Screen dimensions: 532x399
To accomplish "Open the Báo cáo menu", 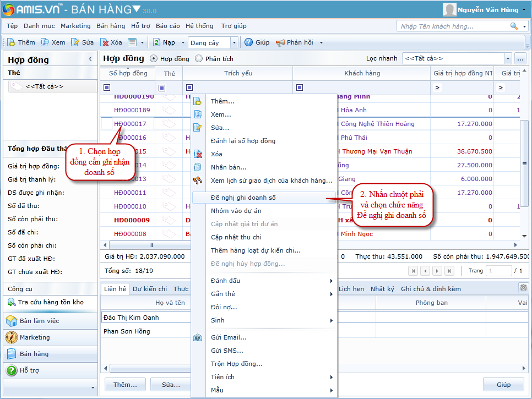I will [167, 26].
